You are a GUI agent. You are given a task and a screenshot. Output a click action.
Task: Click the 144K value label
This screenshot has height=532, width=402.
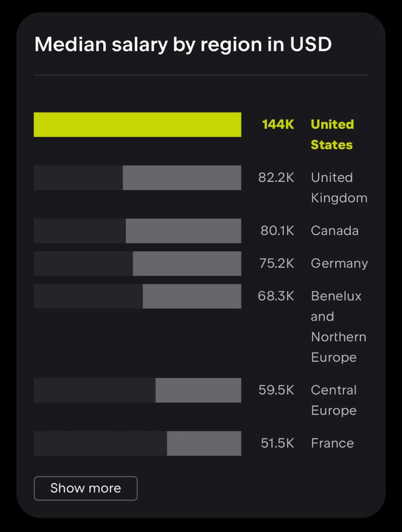(x=278, y=124)
